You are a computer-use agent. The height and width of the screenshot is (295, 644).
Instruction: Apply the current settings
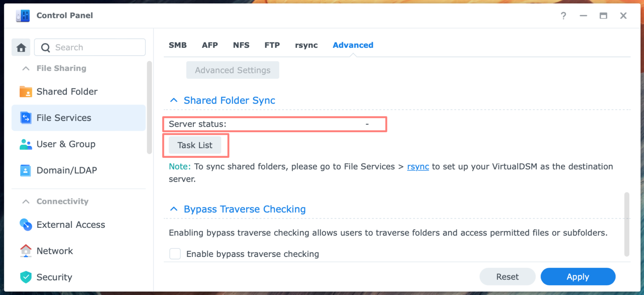[578, 277]
